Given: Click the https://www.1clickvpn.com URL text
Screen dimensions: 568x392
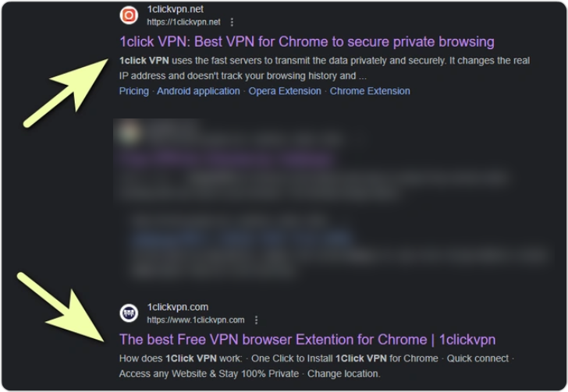Looking at the screenshot, I should (x=196, y=320).
